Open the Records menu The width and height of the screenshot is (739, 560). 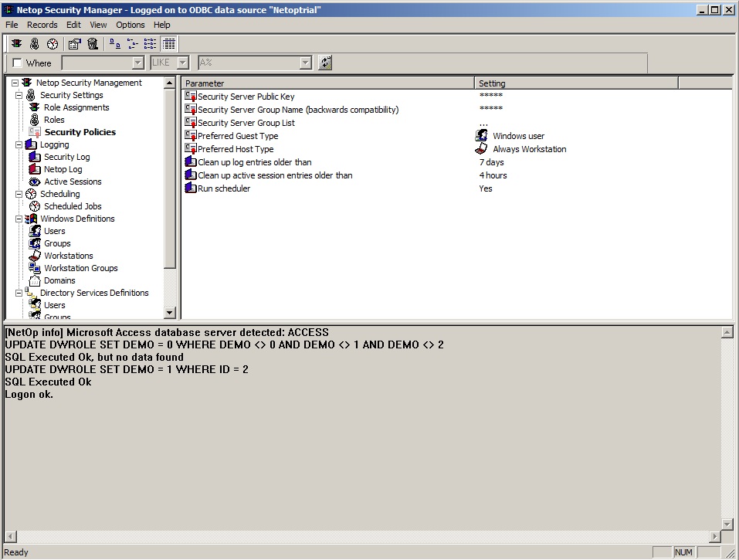tap(42, 25)
